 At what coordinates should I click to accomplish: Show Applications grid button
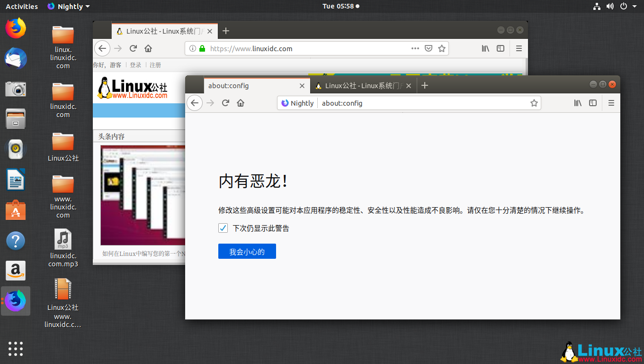[16, 348]
